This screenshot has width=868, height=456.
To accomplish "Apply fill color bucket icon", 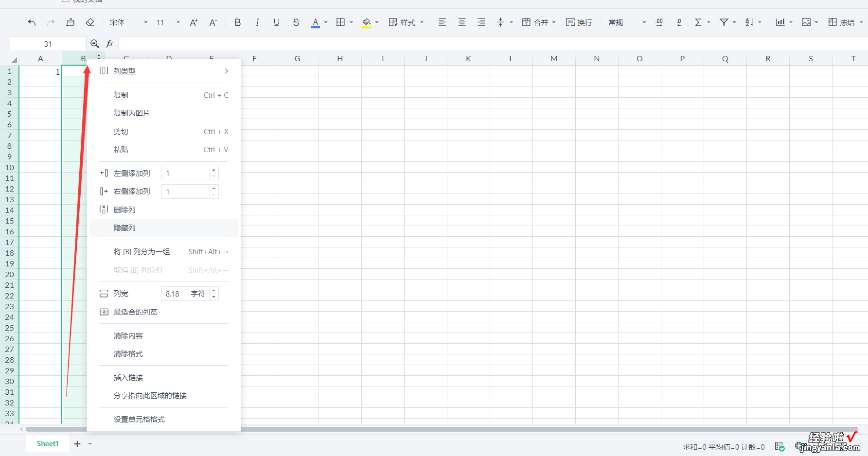I will tap(367, 22).
